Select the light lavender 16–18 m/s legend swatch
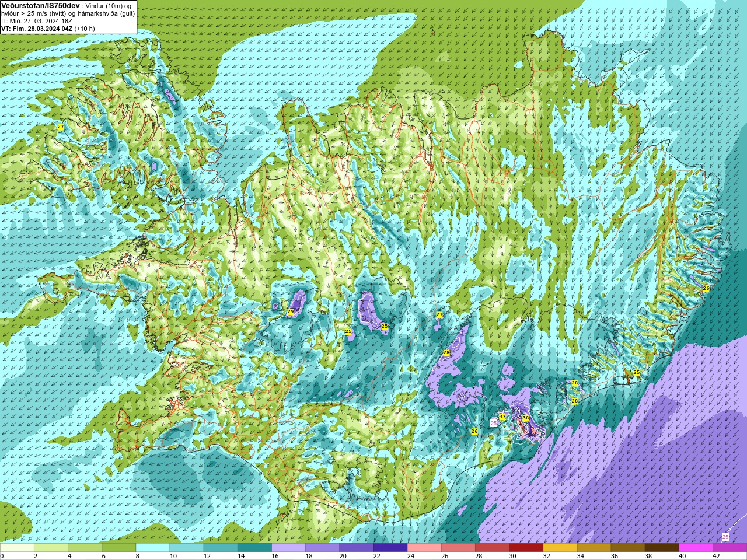Image resolution: width=747 pixels, height=560 pixels. pyautogui.click(x=289, y=548)
